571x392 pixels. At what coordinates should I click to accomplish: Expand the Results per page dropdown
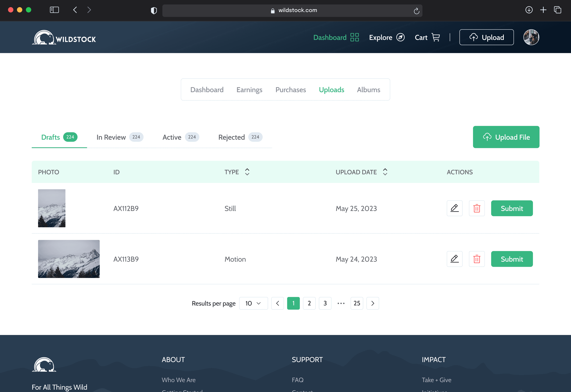pyautogui.click(x=253, y=303)
